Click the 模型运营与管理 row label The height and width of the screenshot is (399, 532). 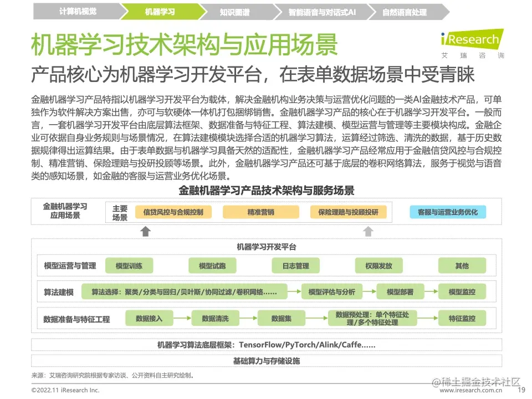click(70, 265)
